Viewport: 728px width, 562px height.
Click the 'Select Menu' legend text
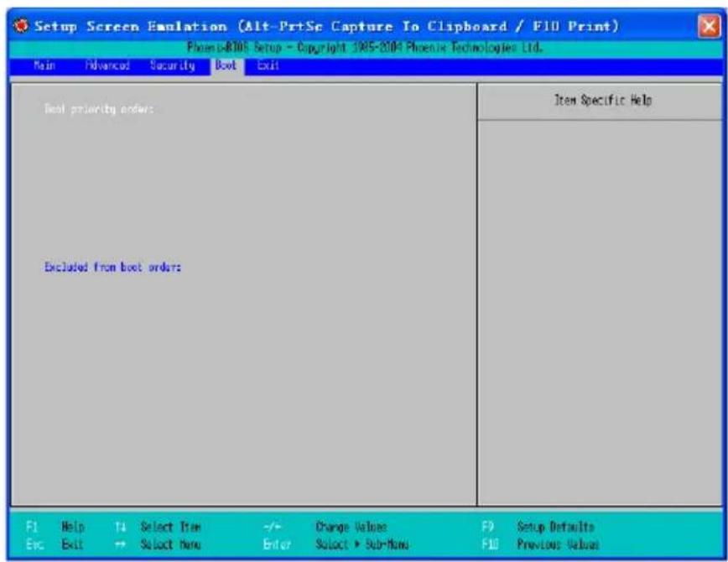170,544
